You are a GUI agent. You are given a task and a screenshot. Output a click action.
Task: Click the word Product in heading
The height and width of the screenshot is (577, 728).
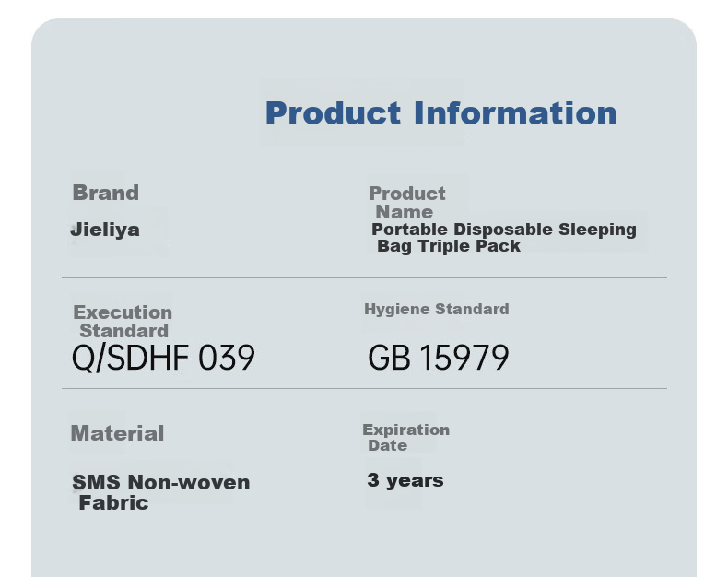point(333,113)
